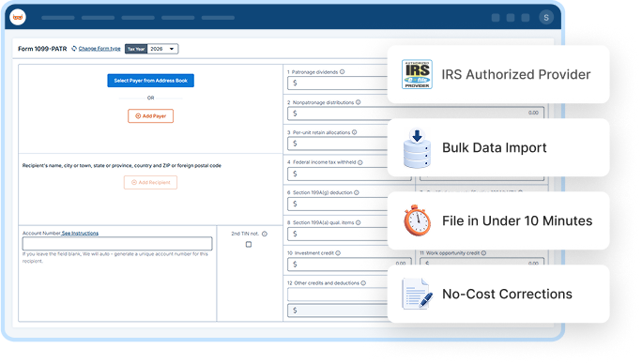The image size is (642, 364).
Task: Click the Section 199A(a) qual. items field
Action: pos(337,234)
